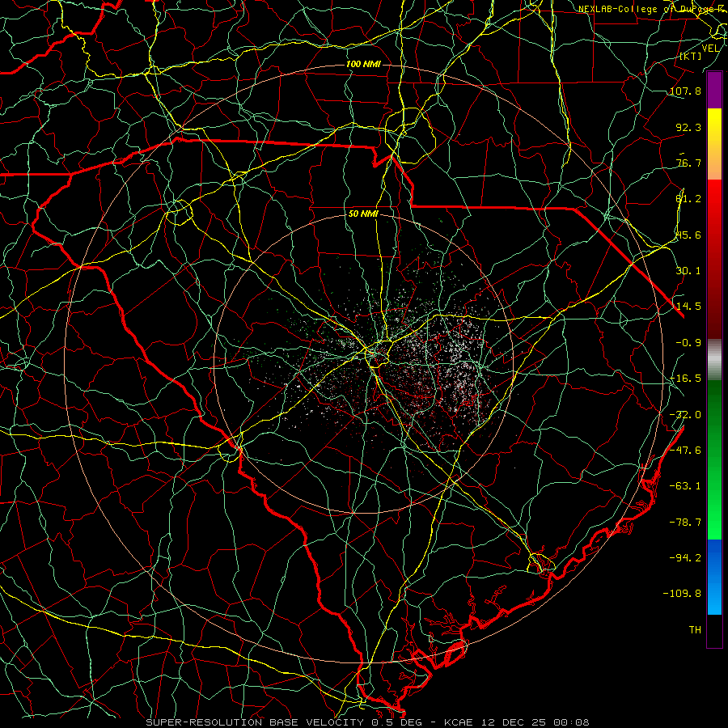Click the 100 NMI range ring label
728x728 pixels.
click(x=363, y=64)
